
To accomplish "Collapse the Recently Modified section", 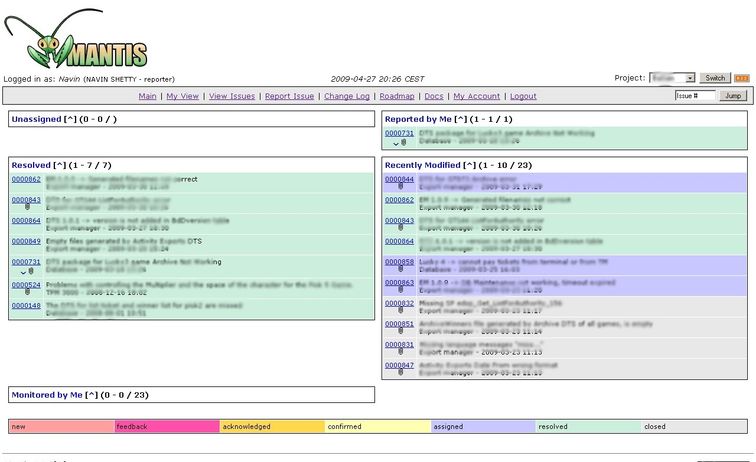I will pyautogui.click(x=470, y=165).
